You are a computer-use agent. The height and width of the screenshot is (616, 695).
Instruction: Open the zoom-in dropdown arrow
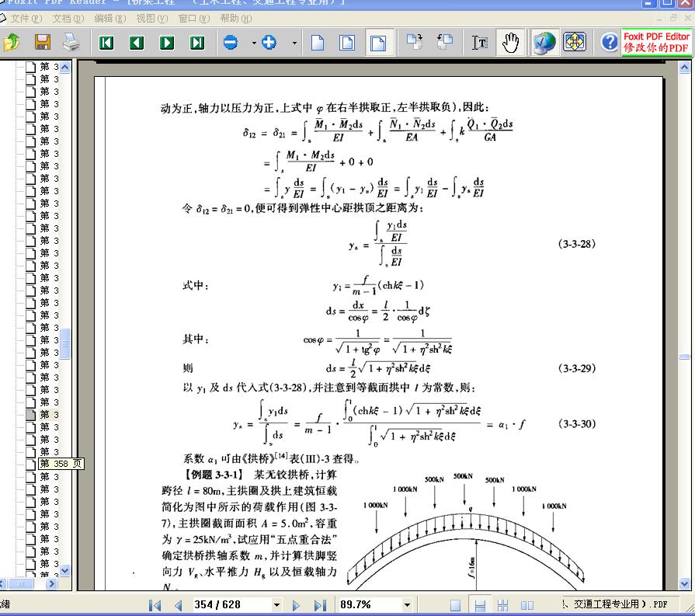[x=294, y=44]
